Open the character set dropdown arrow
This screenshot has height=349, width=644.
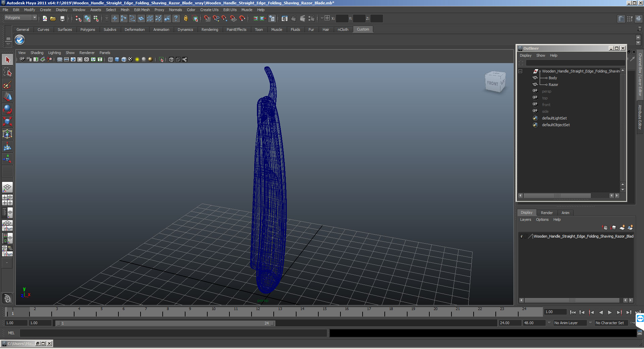(591, 323)
